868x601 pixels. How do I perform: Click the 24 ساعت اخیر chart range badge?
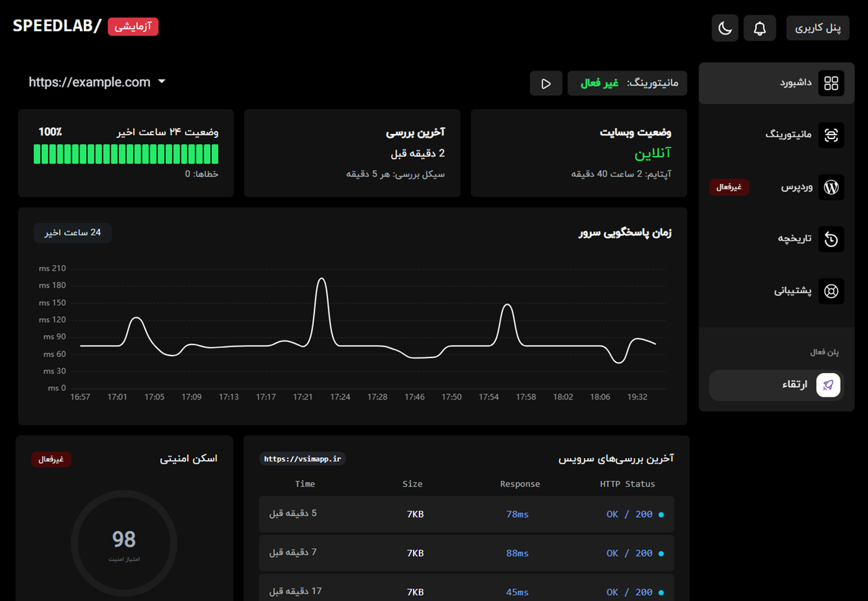73,232
